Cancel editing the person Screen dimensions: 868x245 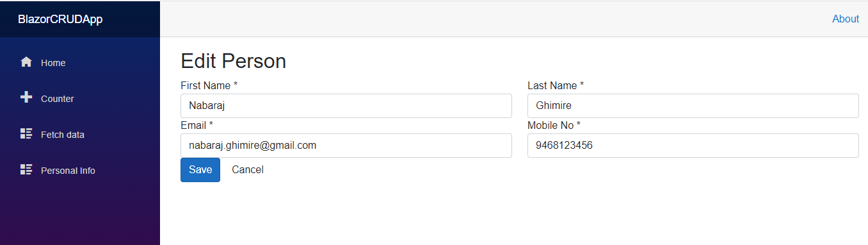248,170
